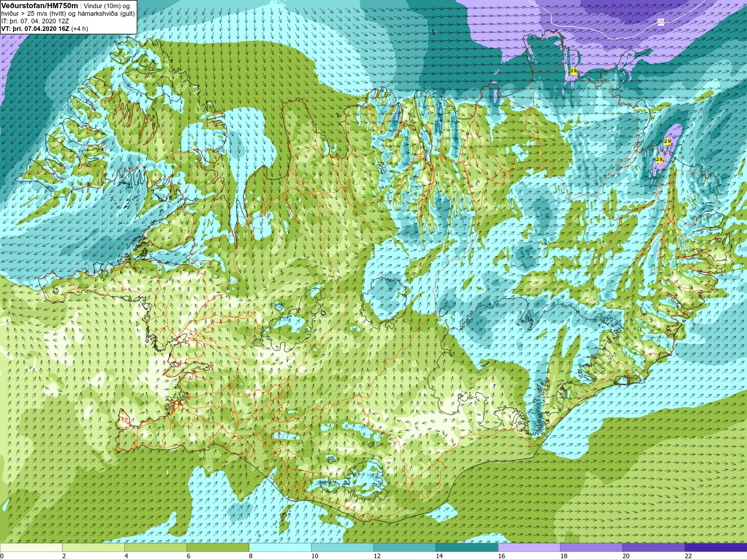The image size is (747, 560).
Task: Click the white 25 contour label in the purple area
Action: click(661, 22)
